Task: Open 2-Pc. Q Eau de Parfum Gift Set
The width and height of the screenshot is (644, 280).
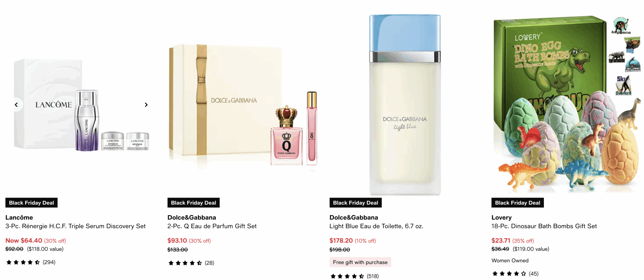Action: click(212, 226)
